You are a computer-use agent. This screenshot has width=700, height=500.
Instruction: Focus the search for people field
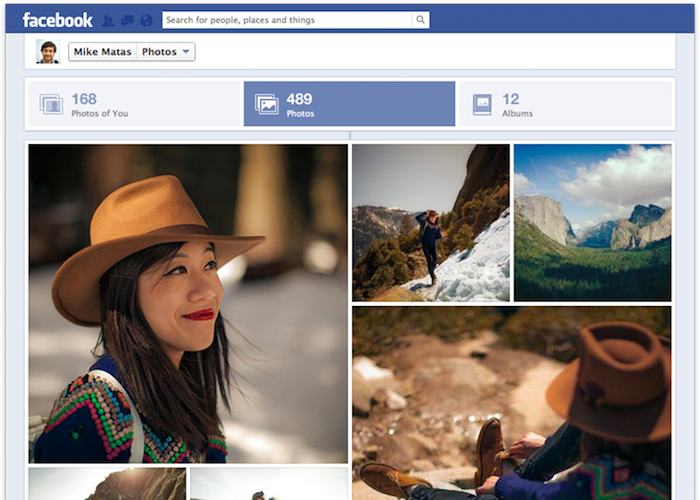pos(285,20)
